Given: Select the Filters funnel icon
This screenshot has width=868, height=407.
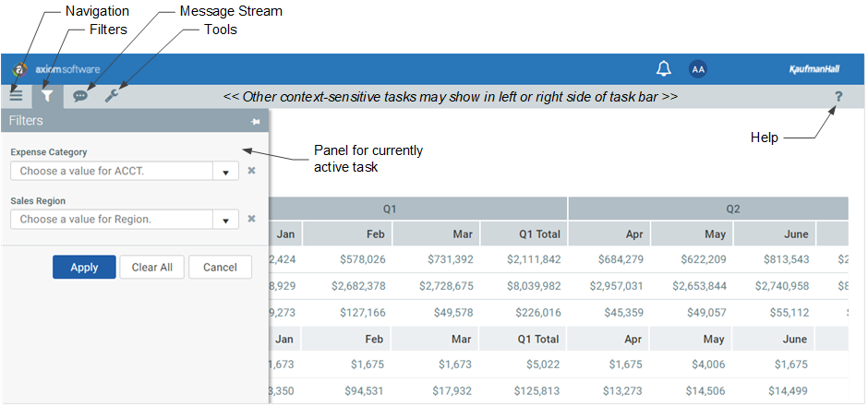Looking at the screenshot, I should tap(48, 96).
